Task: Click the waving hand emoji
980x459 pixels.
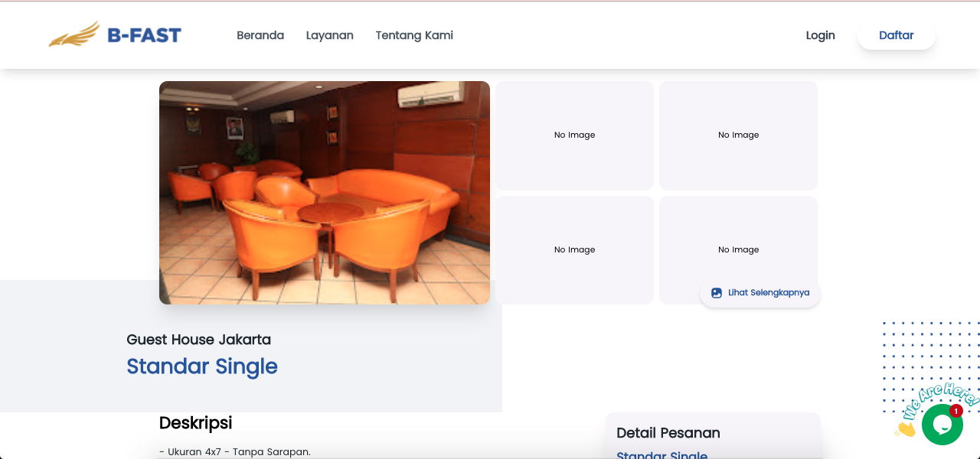Action: [x=906, y=428]
